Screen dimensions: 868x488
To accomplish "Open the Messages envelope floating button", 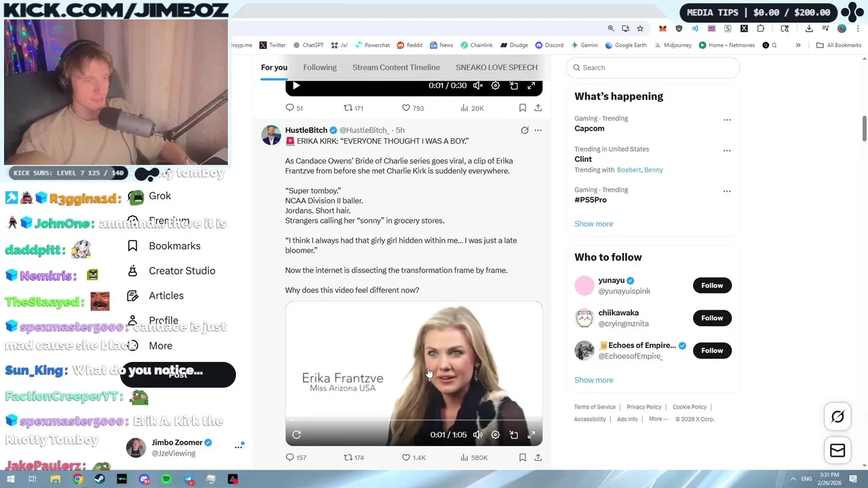I will pos(837,450).
